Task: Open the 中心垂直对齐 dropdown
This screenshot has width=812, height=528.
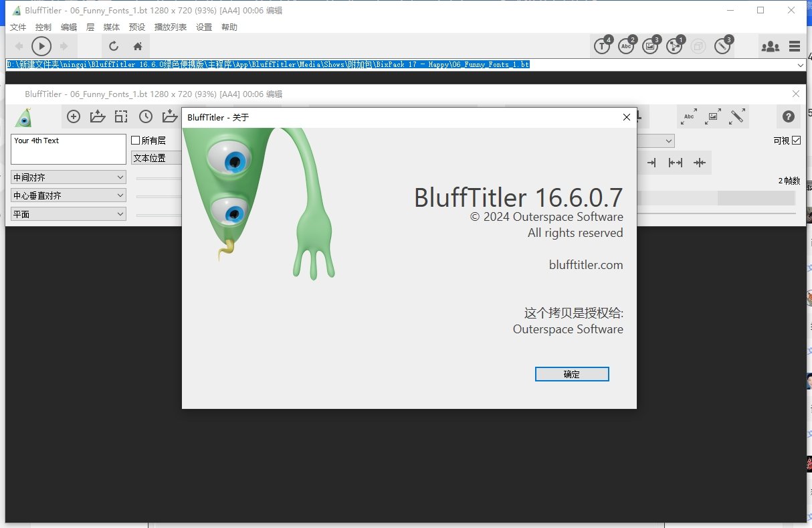Action: pyautogui.click(x=68, y=196)
